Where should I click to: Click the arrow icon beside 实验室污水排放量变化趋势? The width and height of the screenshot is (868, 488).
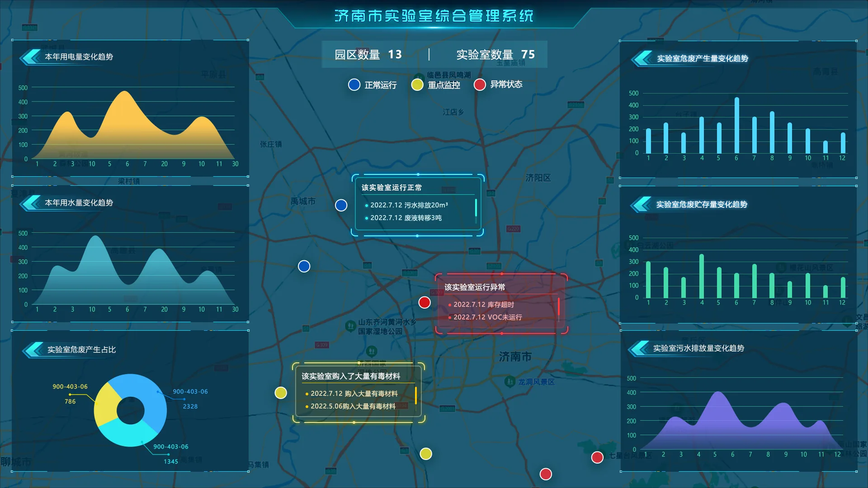(x=639, y=348)
